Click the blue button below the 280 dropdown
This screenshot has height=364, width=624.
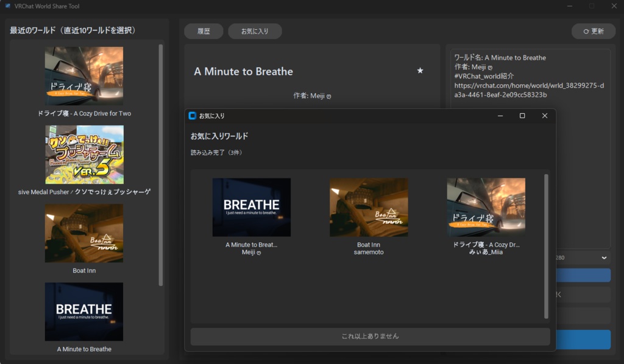(x=583, y=275)
